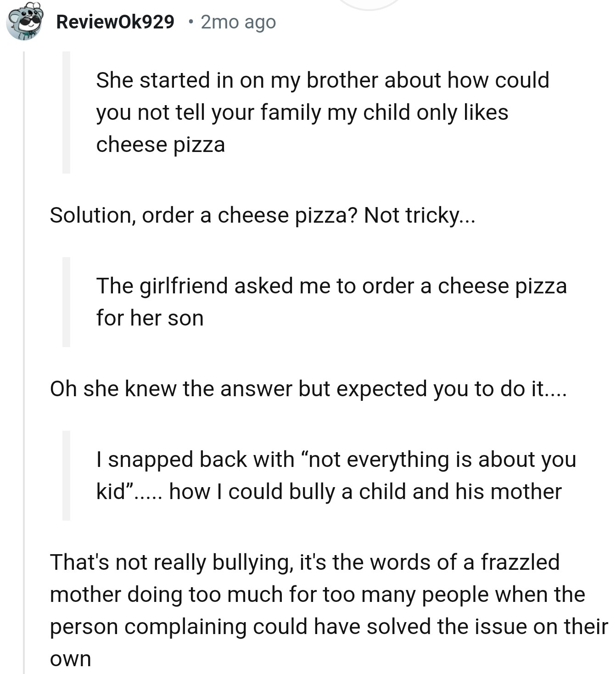This screenshot has height=674, width=616.
Task: Click the line "mother doing too much"
Action: [x=317, y=594]
